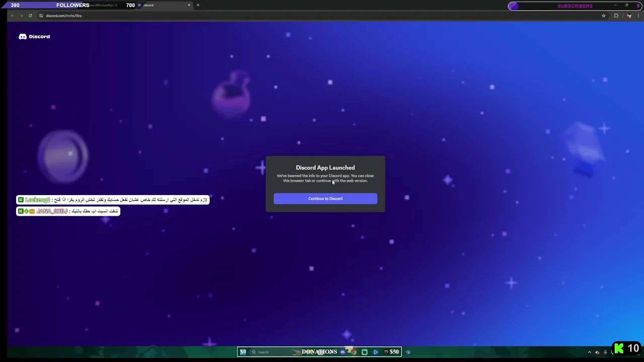Open the blue play-arrow app in taskbar
This screenshot has height=362, width=644.
pos(375,352)
